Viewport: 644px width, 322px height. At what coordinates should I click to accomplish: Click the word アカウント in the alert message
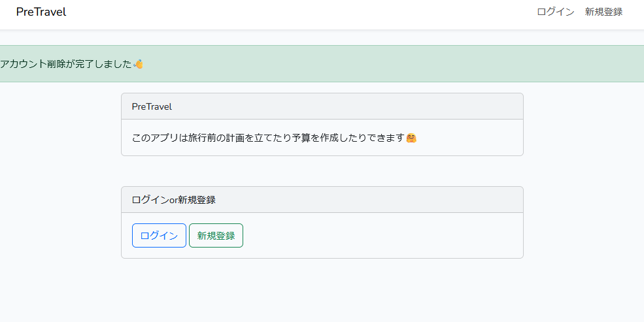click(x=24, y=65)
